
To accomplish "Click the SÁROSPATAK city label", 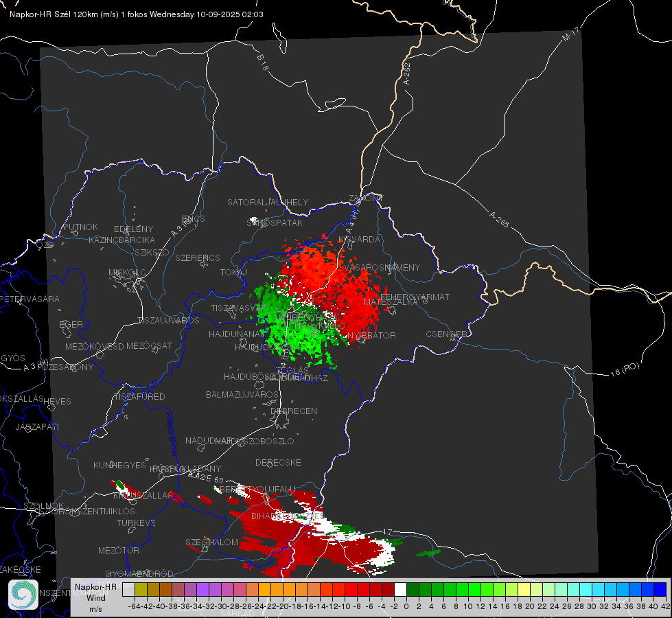I will tap(275, 223).
